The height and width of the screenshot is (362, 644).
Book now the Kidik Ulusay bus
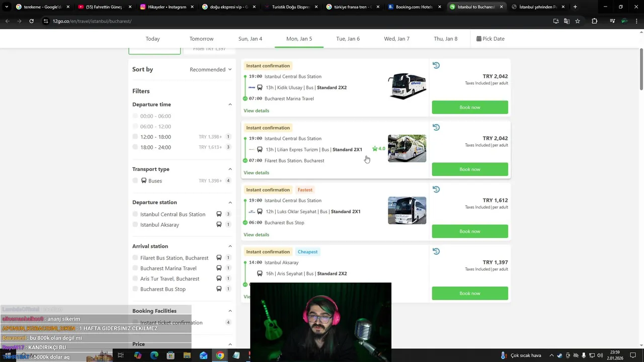coord(470,107)
